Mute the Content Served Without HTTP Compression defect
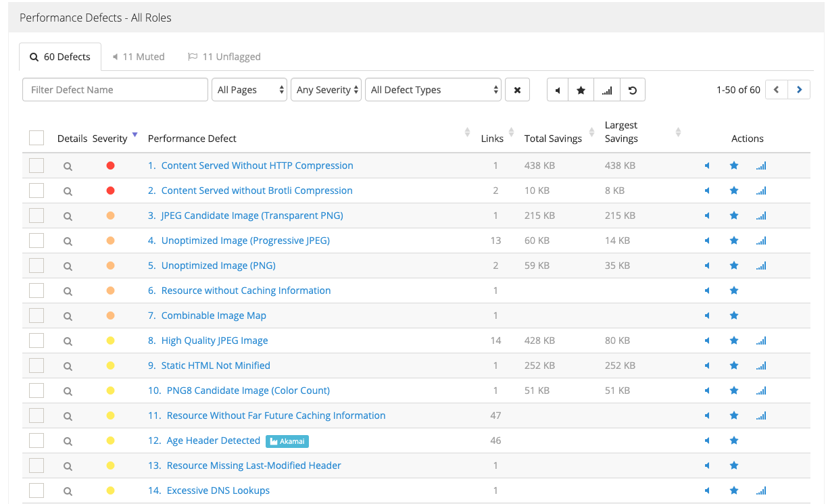This screenshot has height=504, width=826. (707, 166)
